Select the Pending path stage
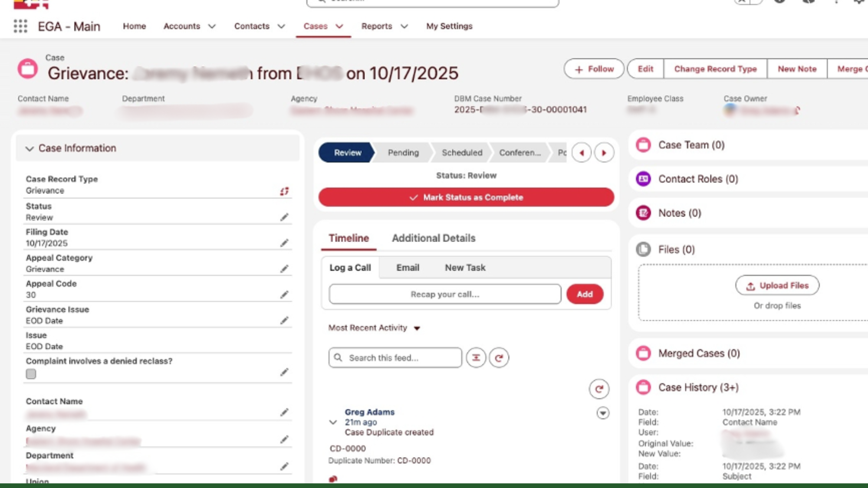This screenshot has height=488, width=868. pyautogui.click(x=403, y=153)
